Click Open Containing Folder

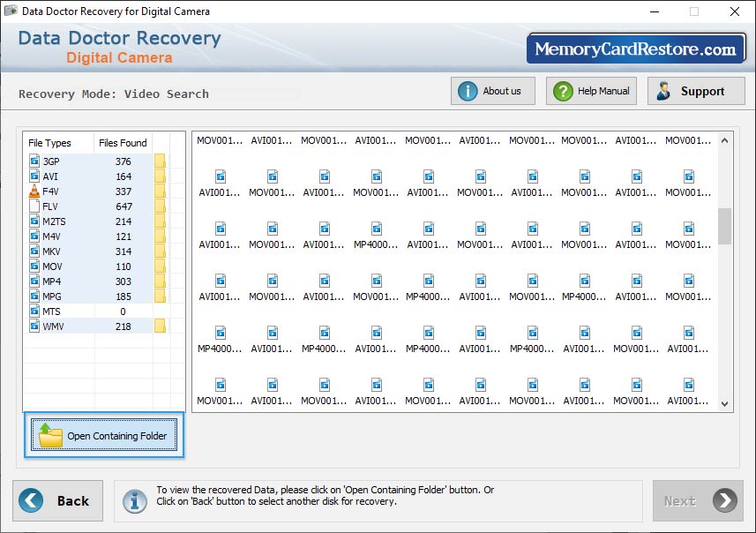pos(104,435)
